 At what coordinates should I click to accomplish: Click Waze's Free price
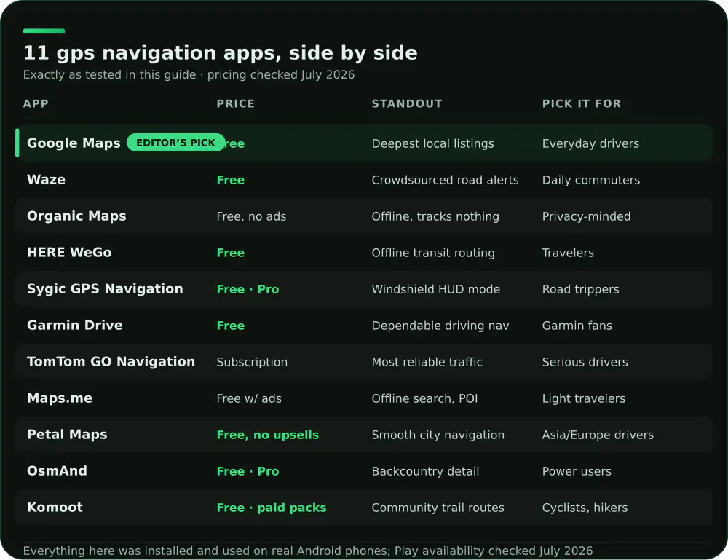click(230, 180)
